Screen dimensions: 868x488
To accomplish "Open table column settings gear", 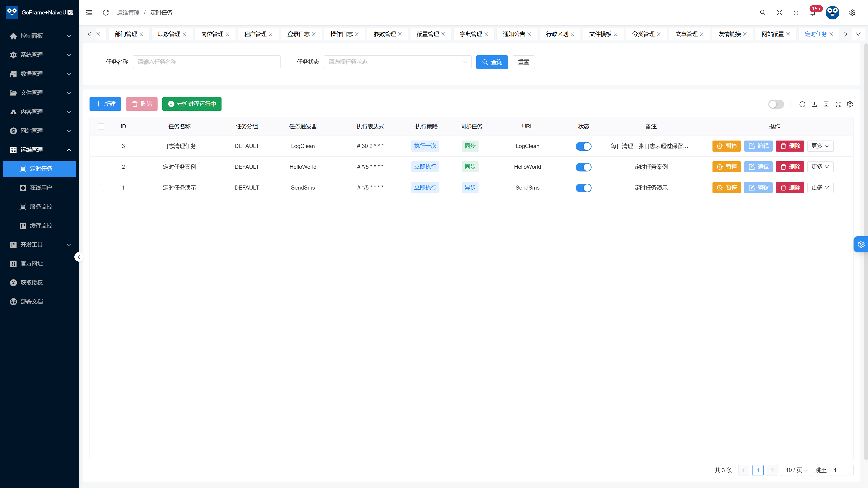I will click(850, 104).
